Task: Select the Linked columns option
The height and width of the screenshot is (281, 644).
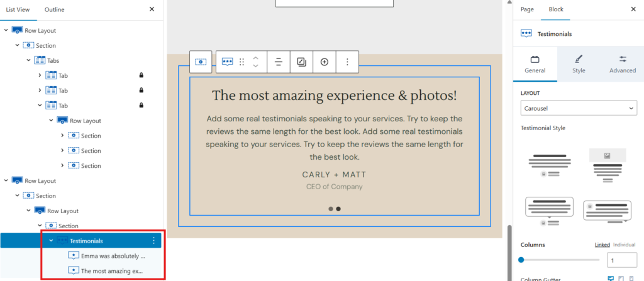Action: coord(602,245)
